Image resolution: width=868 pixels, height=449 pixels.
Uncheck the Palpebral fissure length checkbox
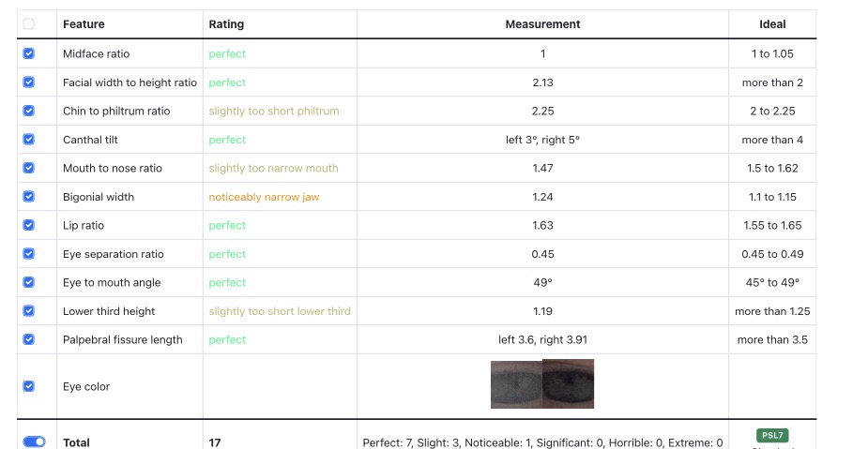click(x=29, y=339)
